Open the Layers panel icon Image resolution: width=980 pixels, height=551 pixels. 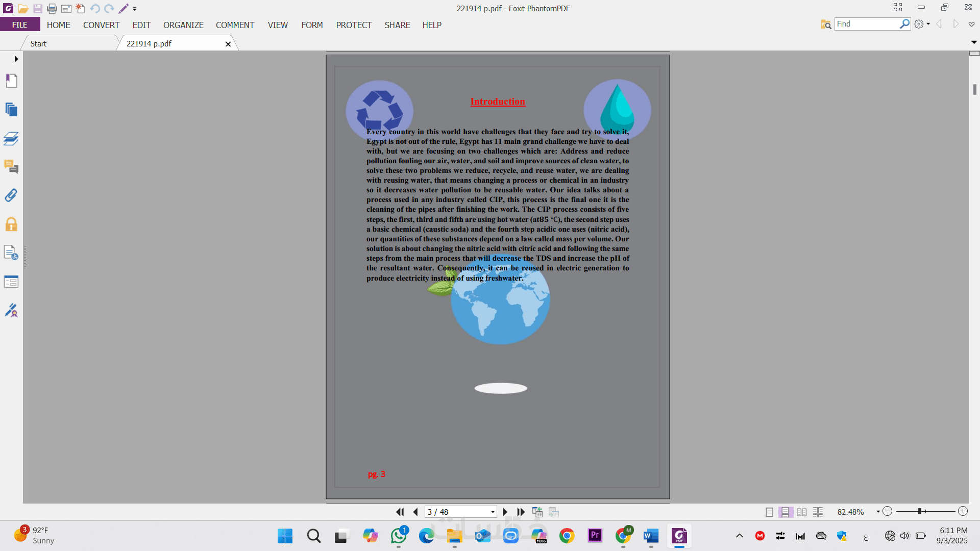coord(11,138)
